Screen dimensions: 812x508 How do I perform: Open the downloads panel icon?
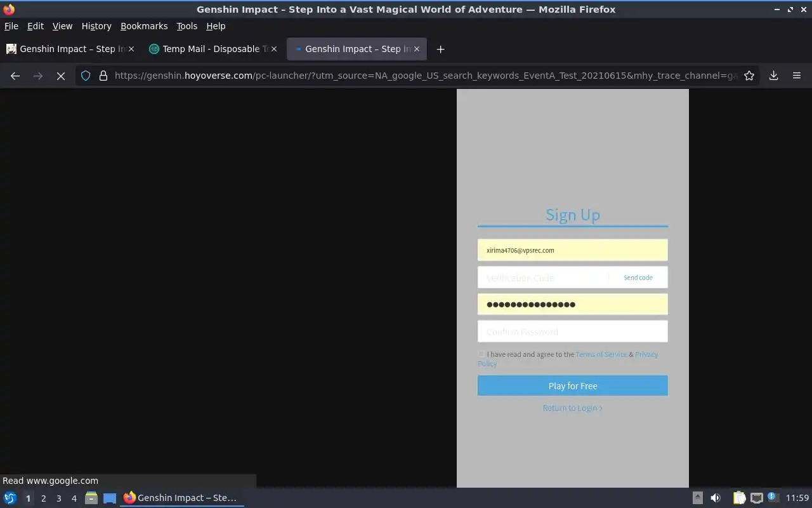(x=774, y=76)
